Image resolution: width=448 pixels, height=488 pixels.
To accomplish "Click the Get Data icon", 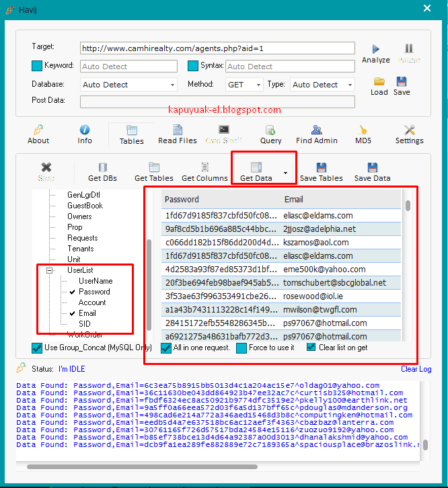I will tap(256, 167).
